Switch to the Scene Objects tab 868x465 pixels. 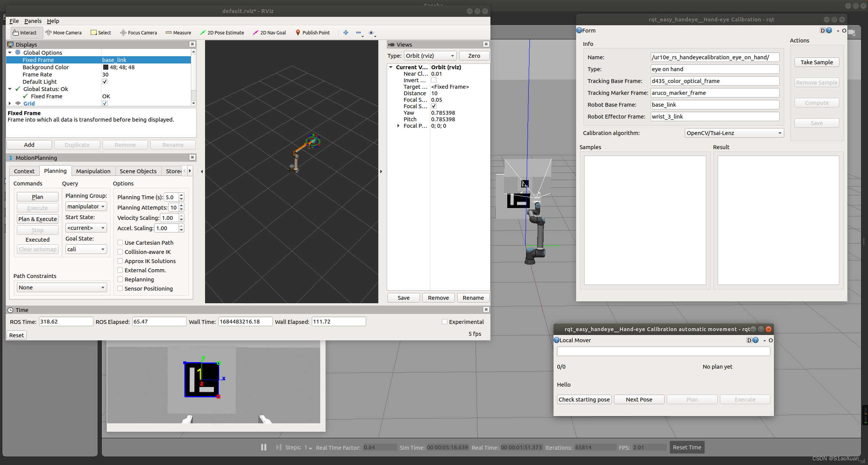click(x=138, y=171)
